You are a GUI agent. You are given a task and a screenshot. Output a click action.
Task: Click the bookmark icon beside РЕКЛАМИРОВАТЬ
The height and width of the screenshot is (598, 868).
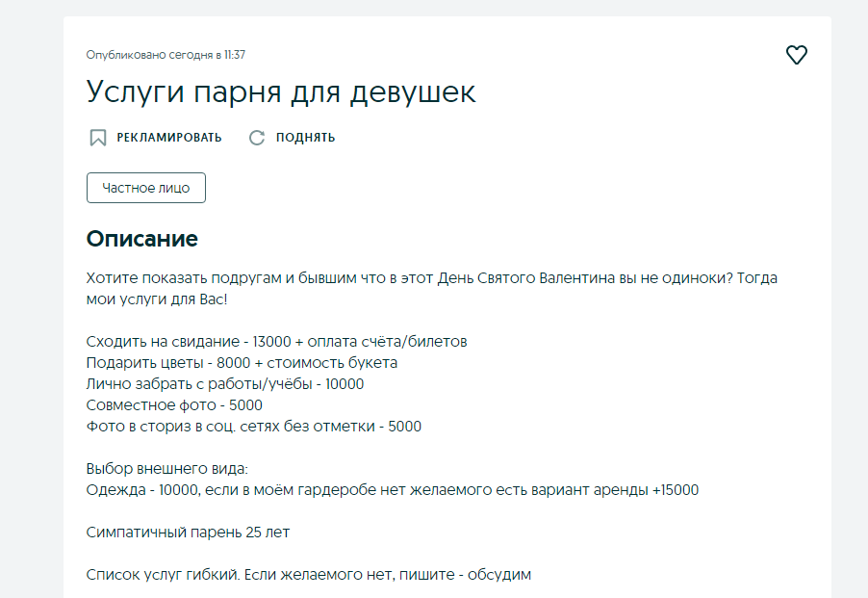tap(97, 138)
